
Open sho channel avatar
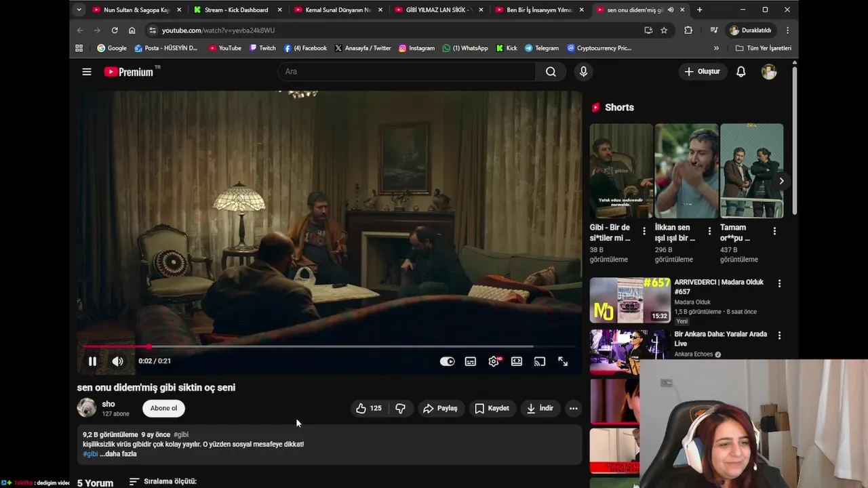[x=87, y=407]
